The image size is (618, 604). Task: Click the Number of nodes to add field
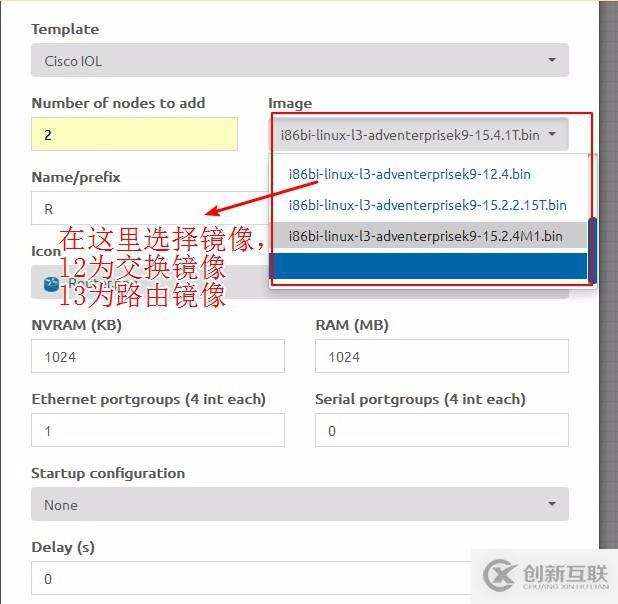pyautogui.click(x=134, y=134)
